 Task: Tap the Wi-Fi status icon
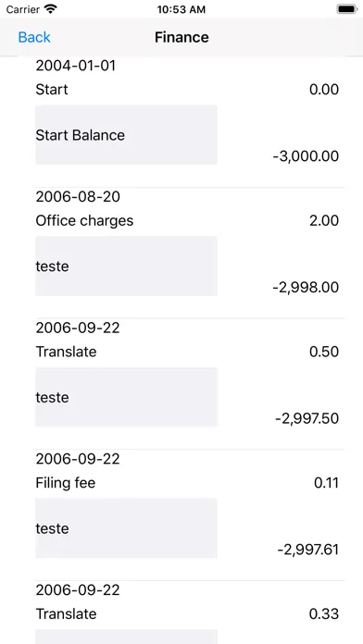tap(51, 9)
